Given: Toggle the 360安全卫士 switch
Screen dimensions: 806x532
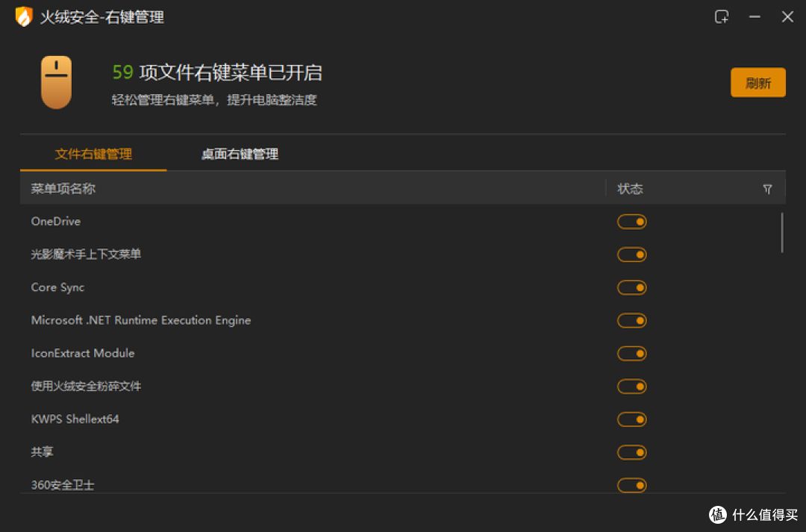Looking at the screenshot, I should pyautogui.click(x=631, y=485).
